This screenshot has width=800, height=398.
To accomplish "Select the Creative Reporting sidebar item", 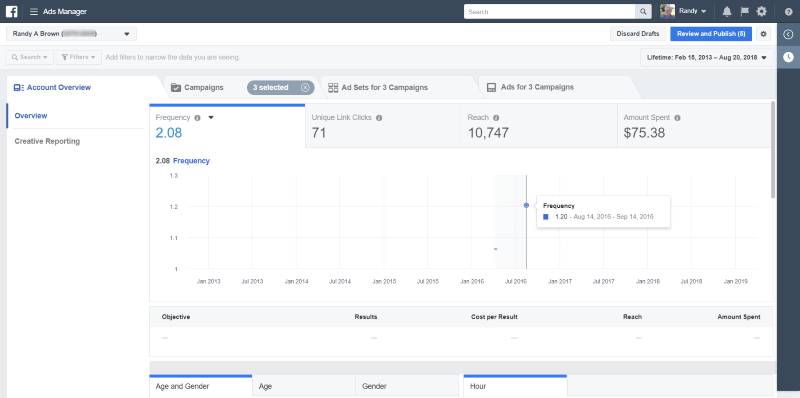I will [47, 141].
